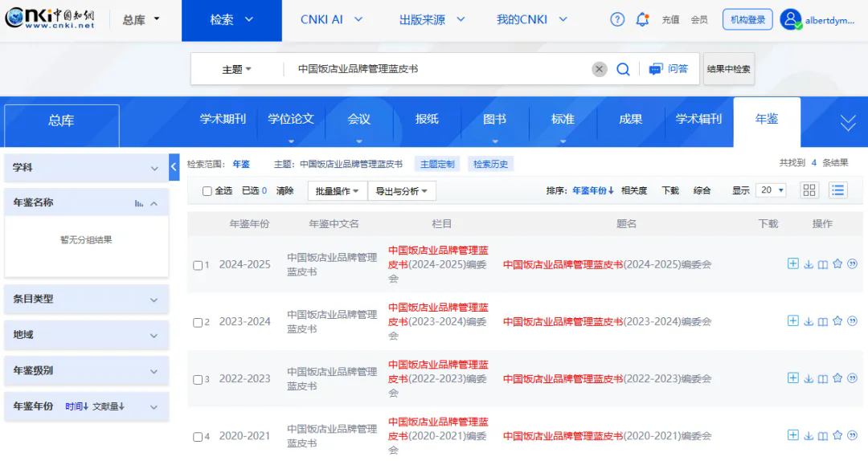Open the 主题 search field dropdown
Image resolution: width=868 pixels, height=461 pixels.
click(x=236, y=70)
